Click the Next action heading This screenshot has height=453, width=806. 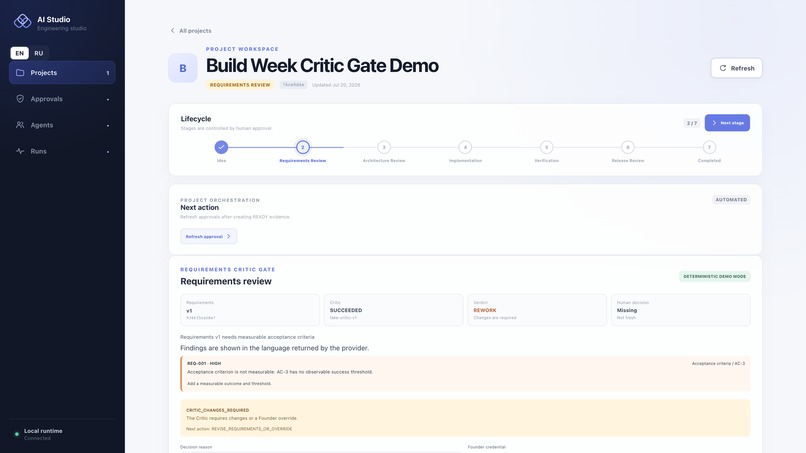[x=199, y=208]
